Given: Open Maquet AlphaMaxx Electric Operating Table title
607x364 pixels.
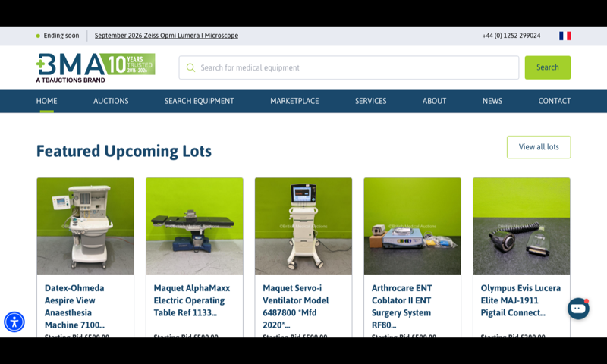Looking at the screenshot, I should pos(192,300).
